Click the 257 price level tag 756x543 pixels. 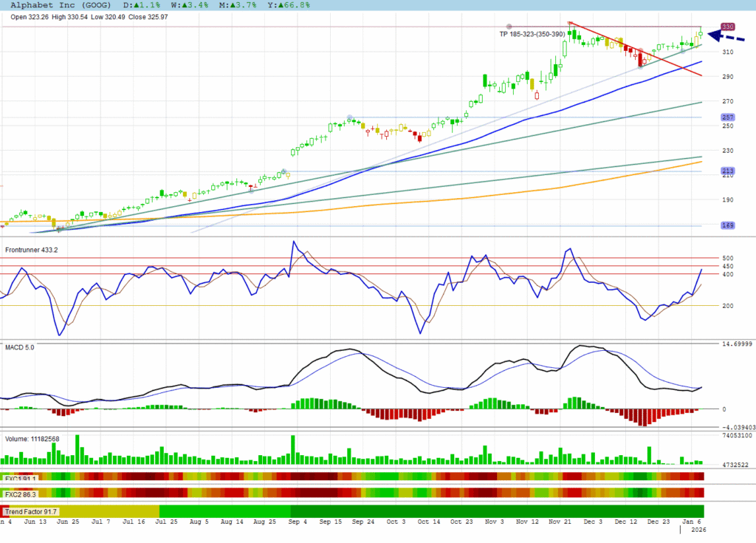pos(727,117)
